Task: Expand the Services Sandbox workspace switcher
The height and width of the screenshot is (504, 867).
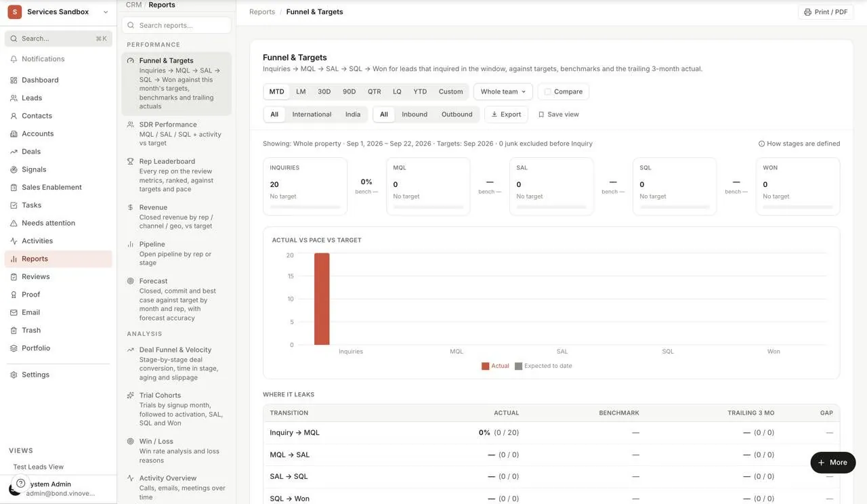Action: point(58,12)
